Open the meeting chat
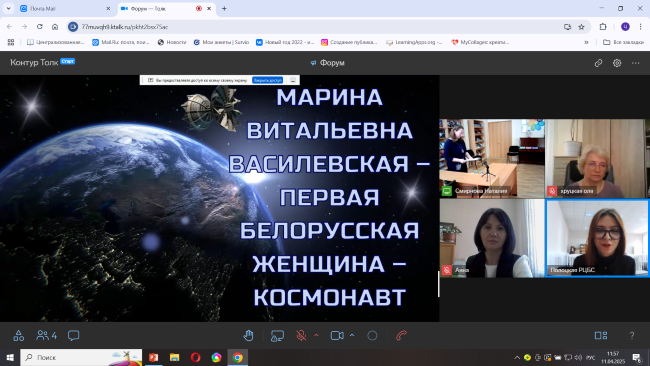Screen dimensions: 650x366 click(74, 335)
